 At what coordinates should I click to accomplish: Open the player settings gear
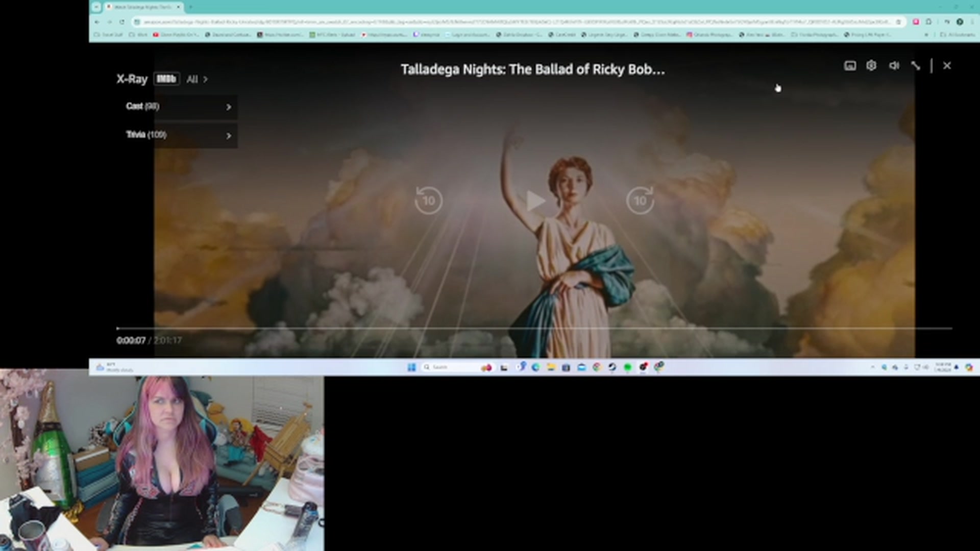(871, 66)
